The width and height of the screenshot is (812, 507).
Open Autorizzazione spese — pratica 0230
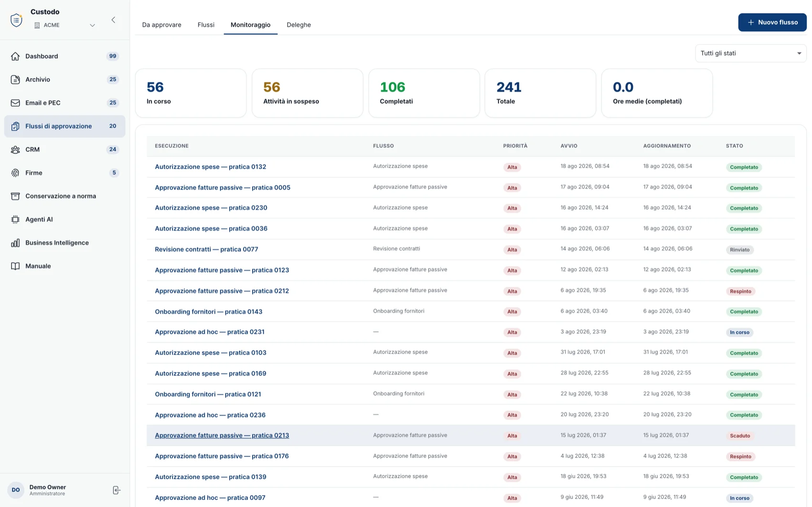click(x=211, y=208)
